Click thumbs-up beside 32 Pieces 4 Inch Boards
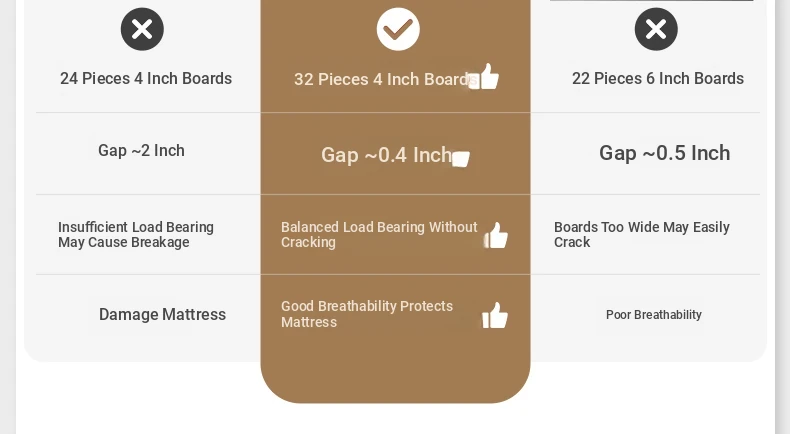790x434 pixels. pyautogui.click(x=485, y=77)
